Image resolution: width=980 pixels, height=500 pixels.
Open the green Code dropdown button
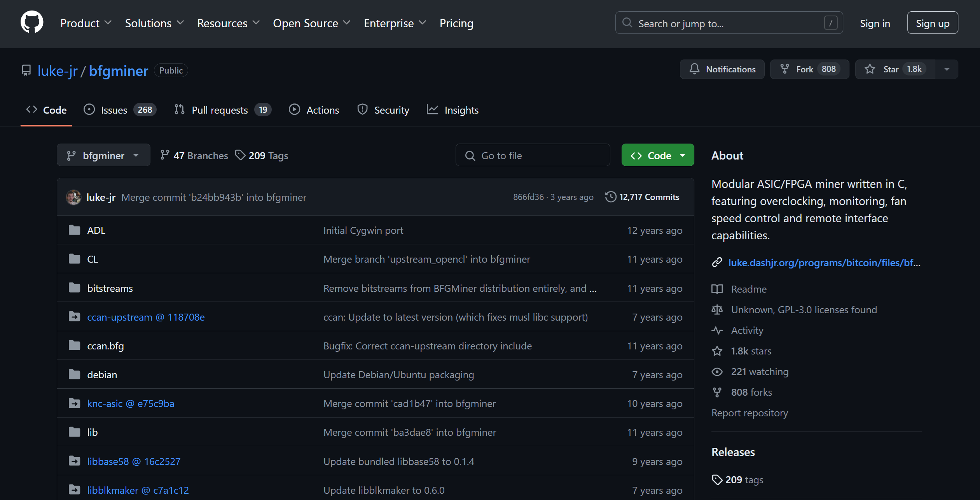click(658, 155)
